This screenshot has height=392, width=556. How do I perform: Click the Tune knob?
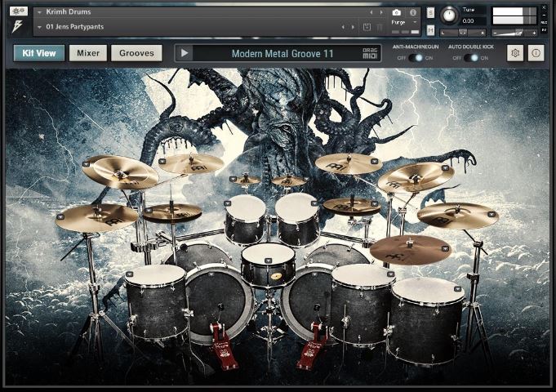point(449,16)
